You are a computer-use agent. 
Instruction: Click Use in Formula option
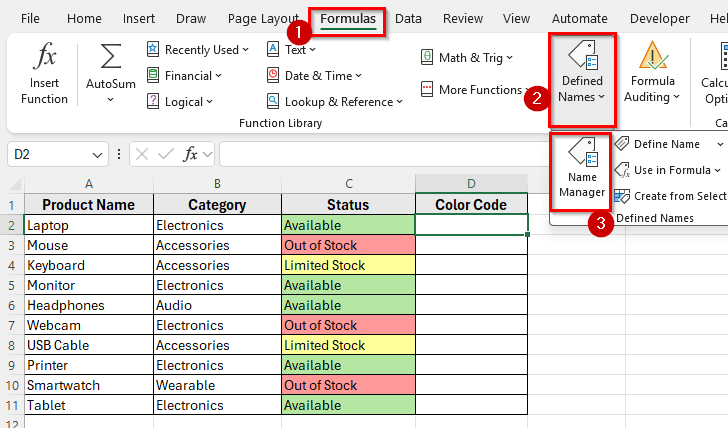point(667,170)
